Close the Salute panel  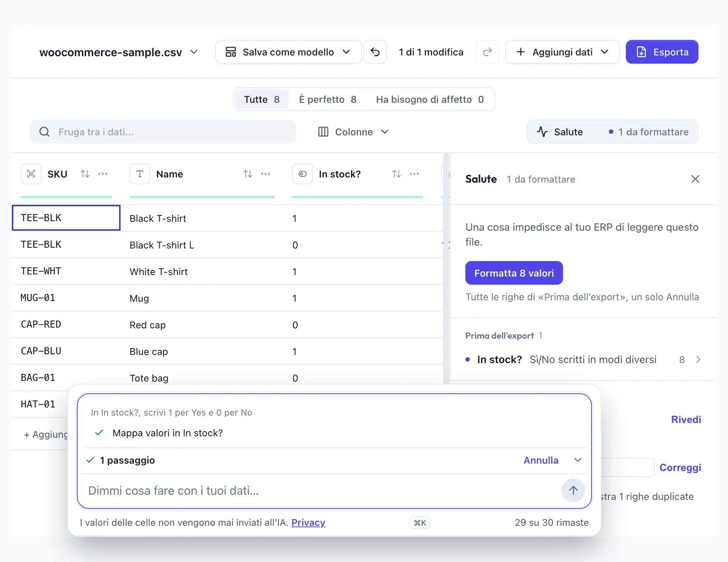pyautogui.click(x=695, y=179)
